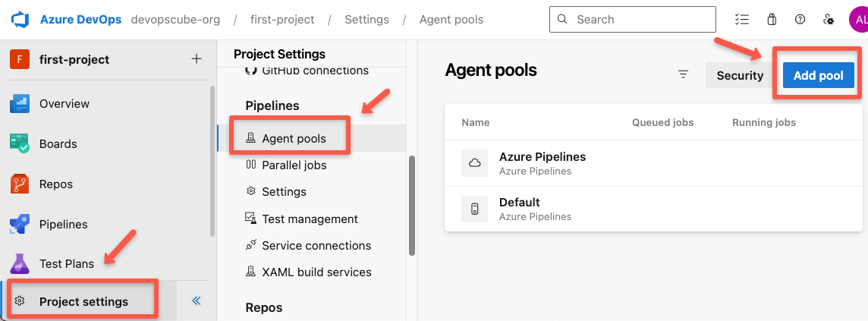Sort by the Name column header
Screen dimensions: 868x321
pyautogui.click(x=476, y=122)
